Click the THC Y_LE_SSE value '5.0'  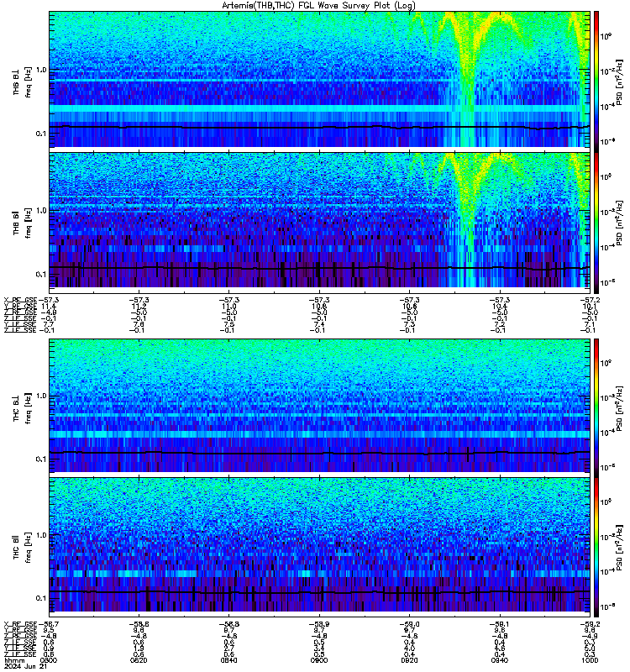(x=590, y=648)
